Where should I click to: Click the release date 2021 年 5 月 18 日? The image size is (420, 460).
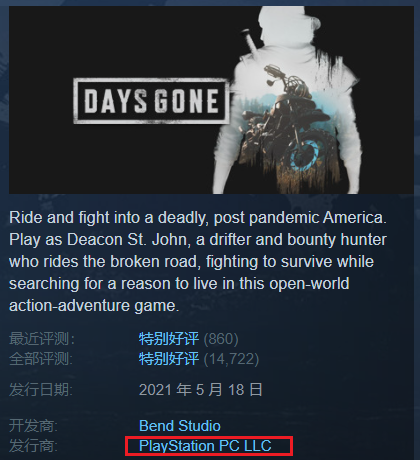[201, 390]
